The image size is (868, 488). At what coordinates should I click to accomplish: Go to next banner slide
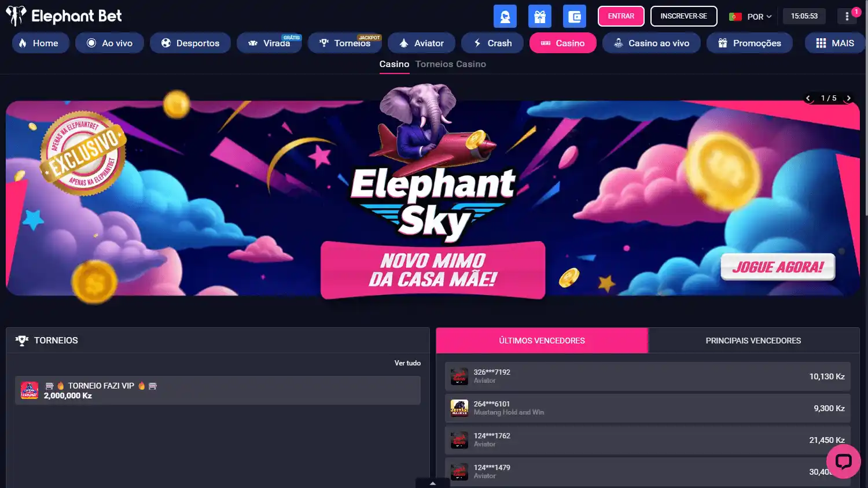click(x=848, y=98)
